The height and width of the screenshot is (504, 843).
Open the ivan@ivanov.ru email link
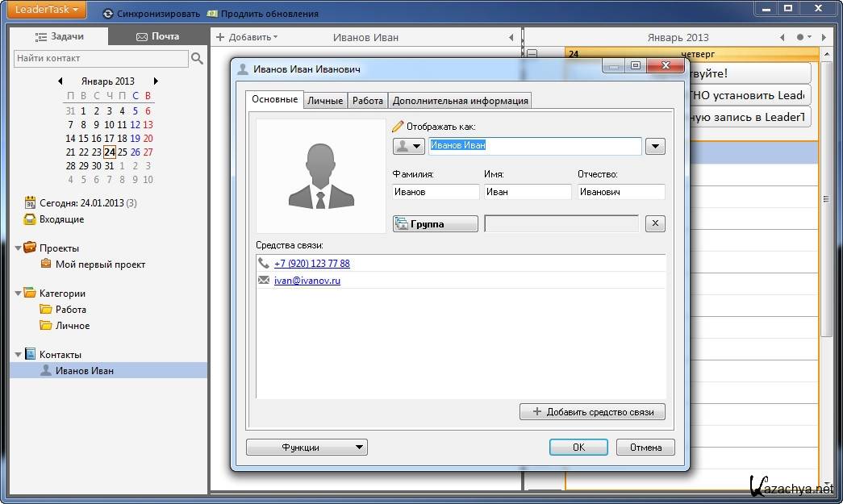307,281
